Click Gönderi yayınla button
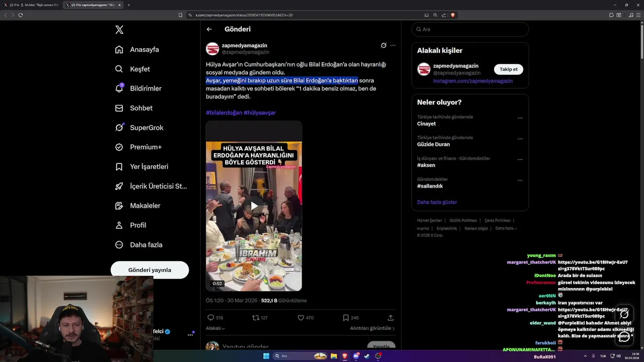Screen dimensions: 644x362 (x=150, y=270)
